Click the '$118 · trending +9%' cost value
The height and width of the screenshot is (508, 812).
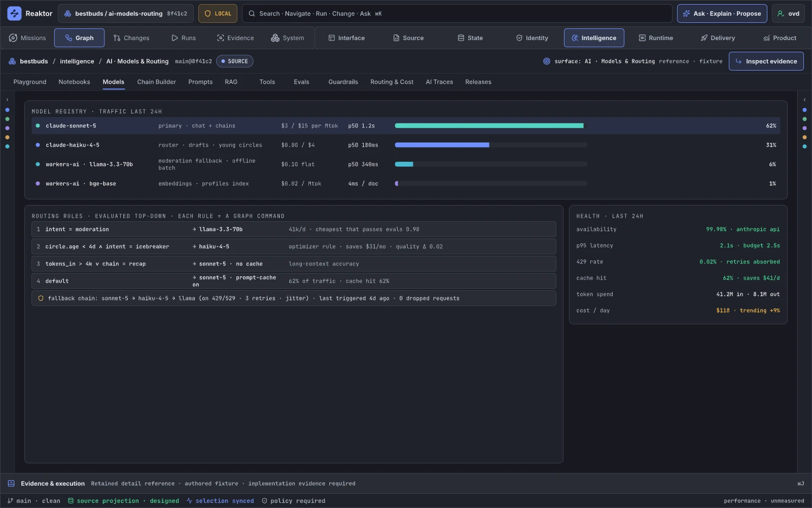tap(748, 311)
